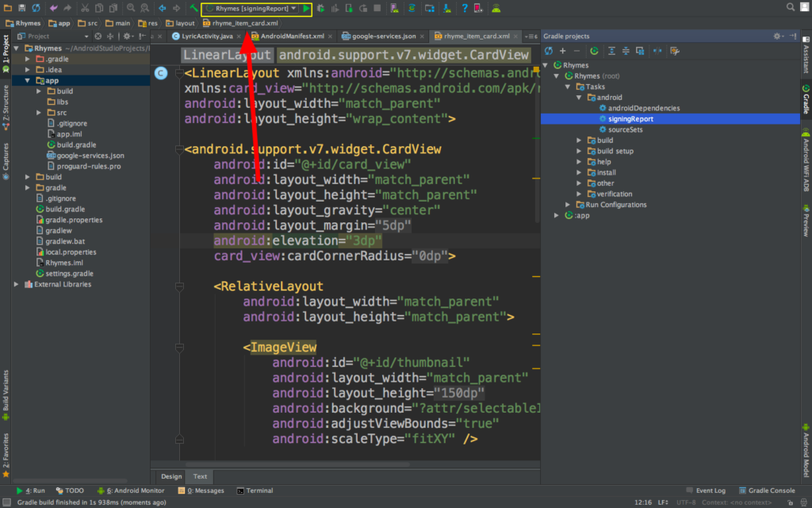Screen dimensions: 812x508
Task: Open the help question mark icon
Action: pos(465,8)
